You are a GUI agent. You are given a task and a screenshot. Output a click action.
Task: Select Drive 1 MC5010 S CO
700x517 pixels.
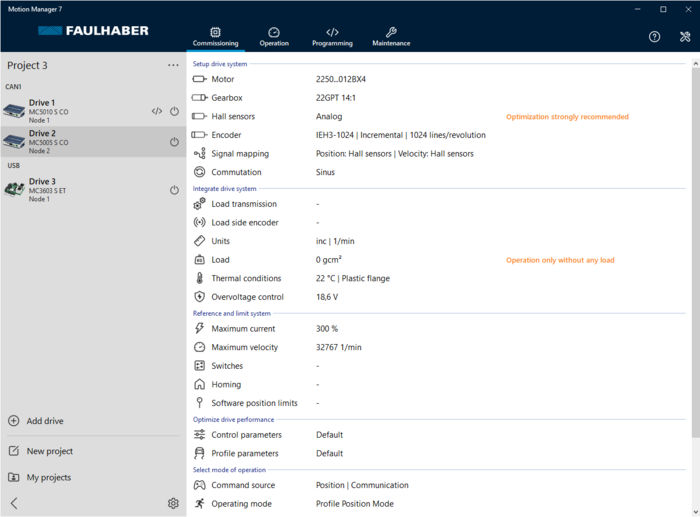93,111
